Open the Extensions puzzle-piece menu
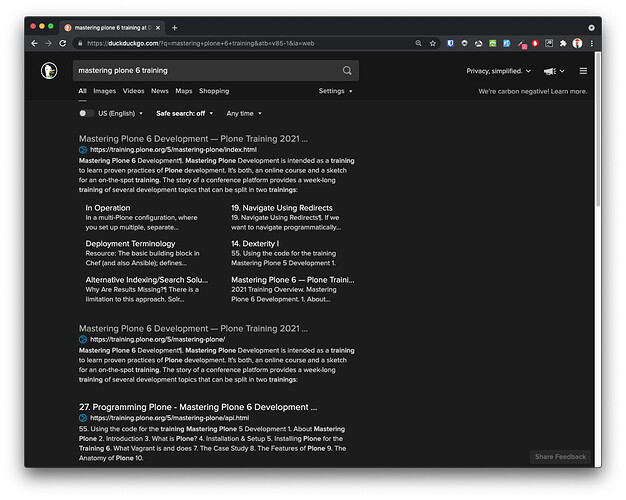Image resolution: width=626 pixels, height=500 pixels. pos(563,43)
